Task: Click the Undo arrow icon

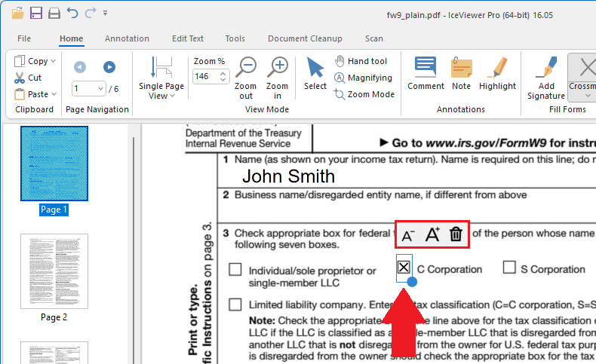Action: coord(72,14)
